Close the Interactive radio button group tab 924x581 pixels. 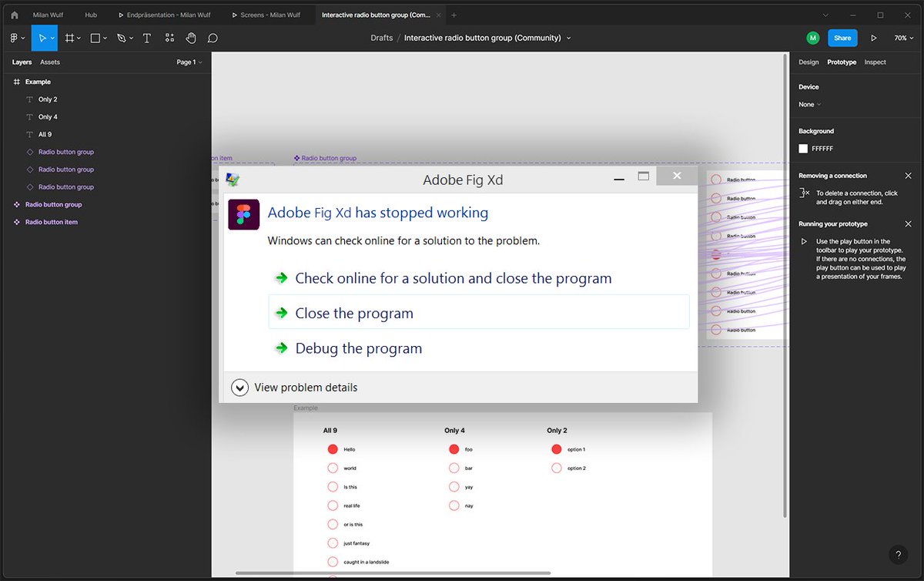point(440,15)
